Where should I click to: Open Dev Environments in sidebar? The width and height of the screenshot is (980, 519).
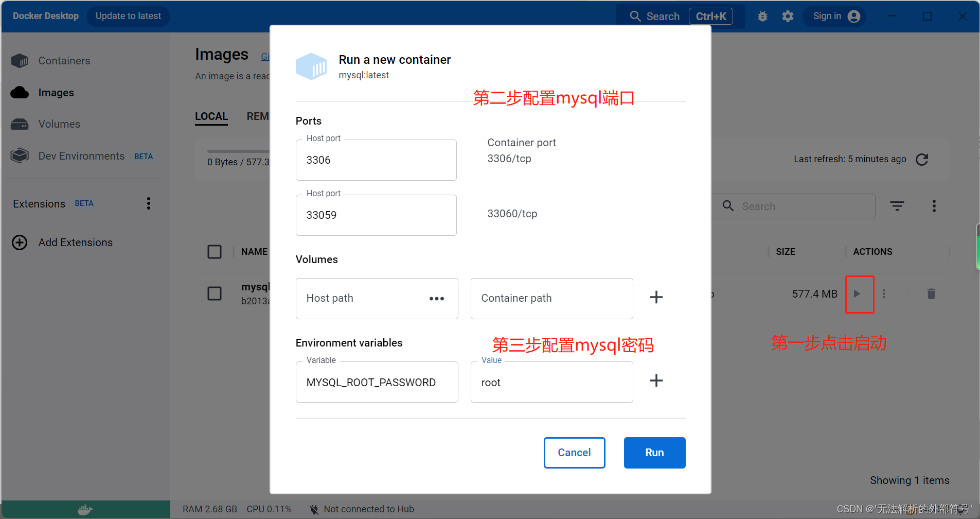[81, 156]
